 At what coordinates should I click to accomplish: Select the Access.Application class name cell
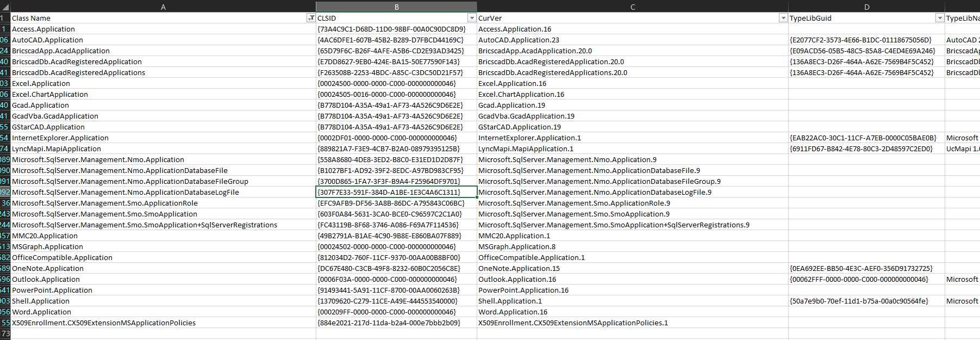pyautogui.click(x=163, y=29)
